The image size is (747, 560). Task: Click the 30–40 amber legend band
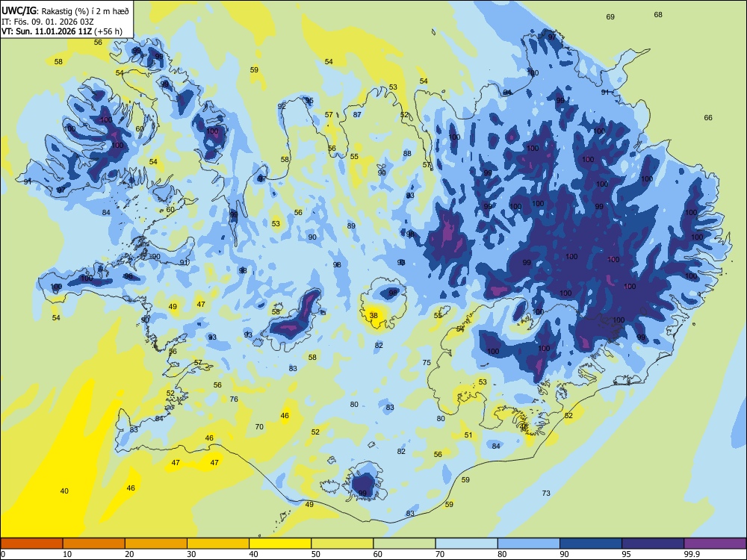pyautogui.click(x=218, y=544)
